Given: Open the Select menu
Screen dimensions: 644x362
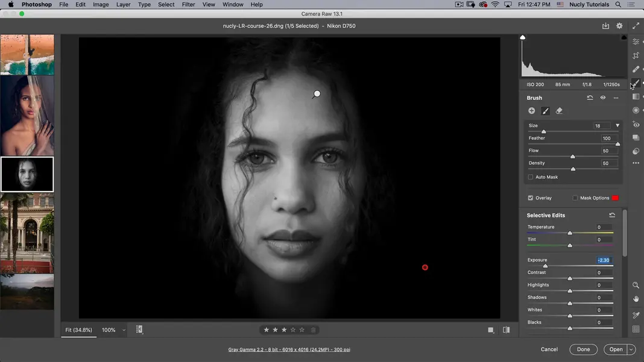Looking at the screenshot, I should (x=166, y=4).
